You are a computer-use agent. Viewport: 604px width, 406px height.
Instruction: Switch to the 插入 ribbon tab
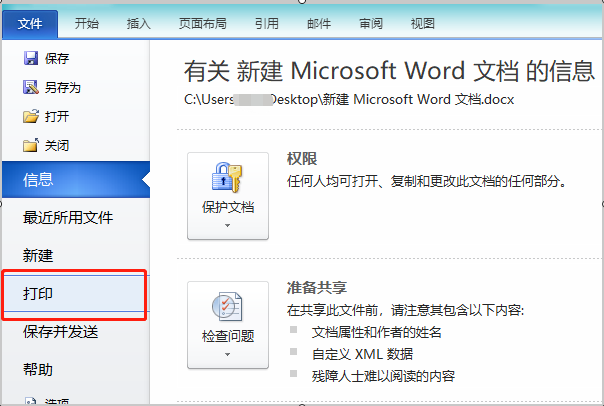139,24
